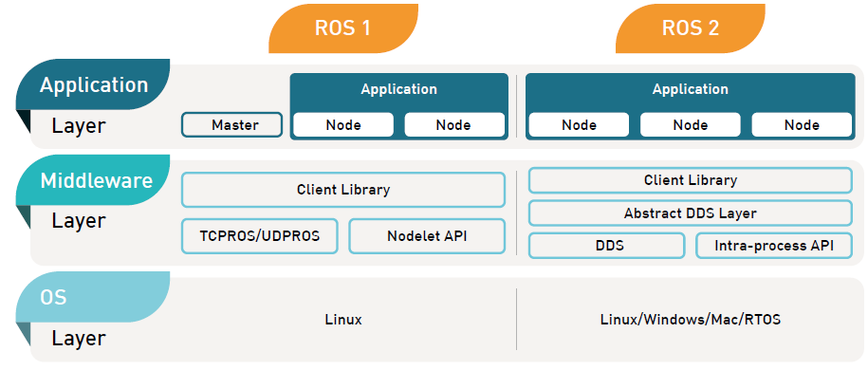The height and width of the screenshot is (370, 868).
Task: Click the Linux text in ROS 1 OS layer
Action: tap(343, 320)
